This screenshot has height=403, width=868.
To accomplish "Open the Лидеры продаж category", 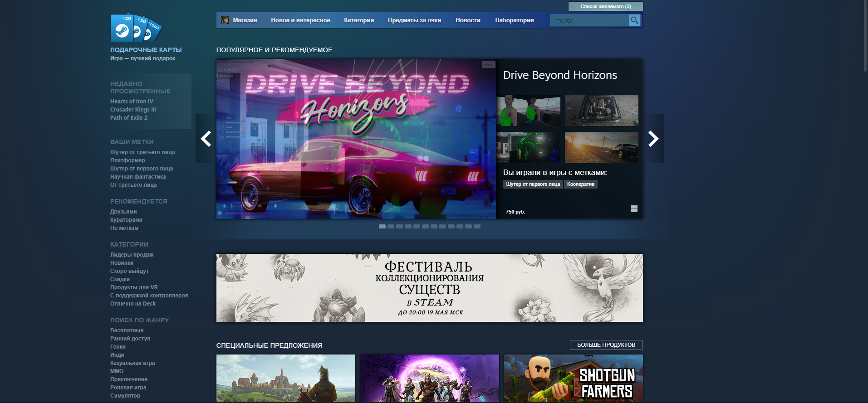I will [x=132, y=255].
